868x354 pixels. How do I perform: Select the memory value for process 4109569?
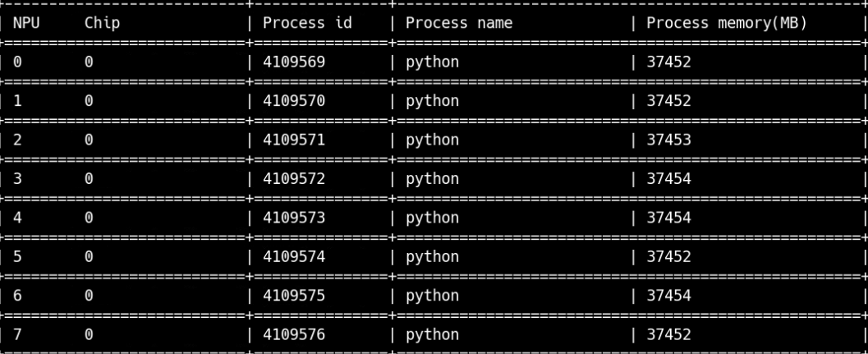click(668, 62)
